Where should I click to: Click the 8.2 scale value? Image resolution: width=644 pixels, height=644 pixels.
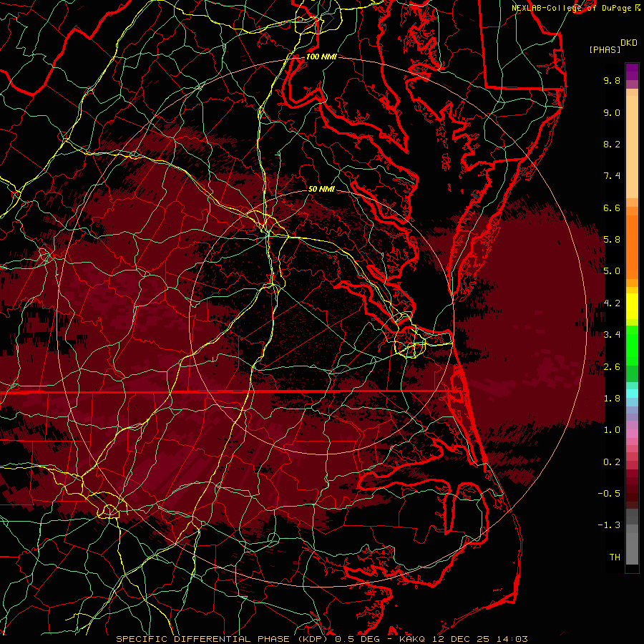612,144
